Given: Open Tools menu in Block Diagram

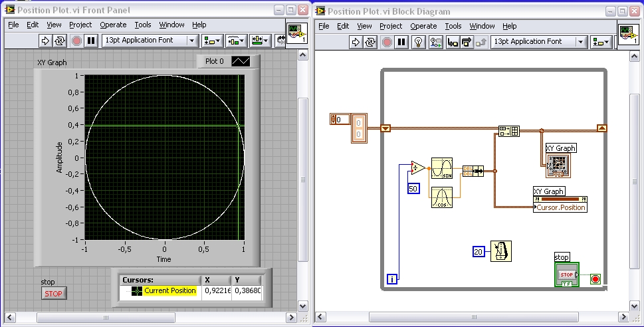Looking at the screenshot, I should click(453, 26).
